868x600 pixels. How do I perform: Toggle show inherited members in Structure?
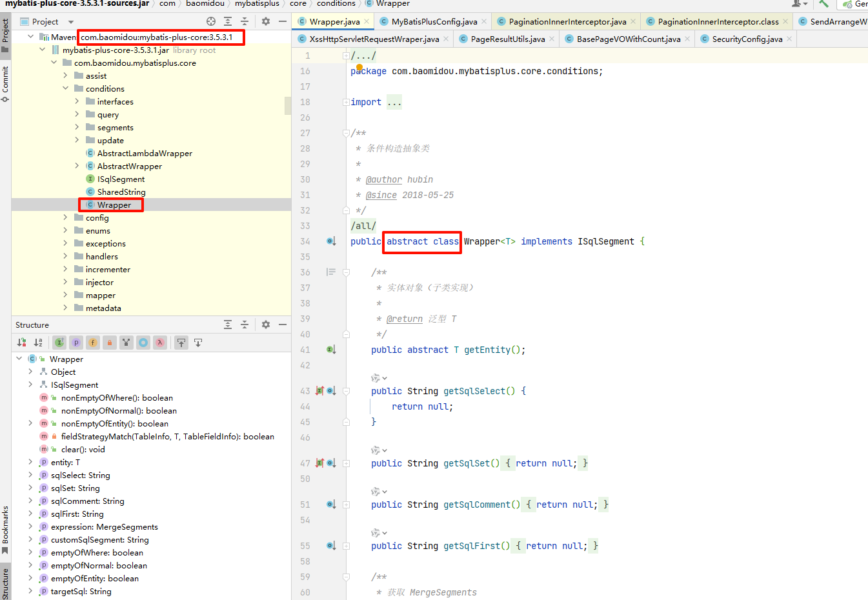pos(59,343)
